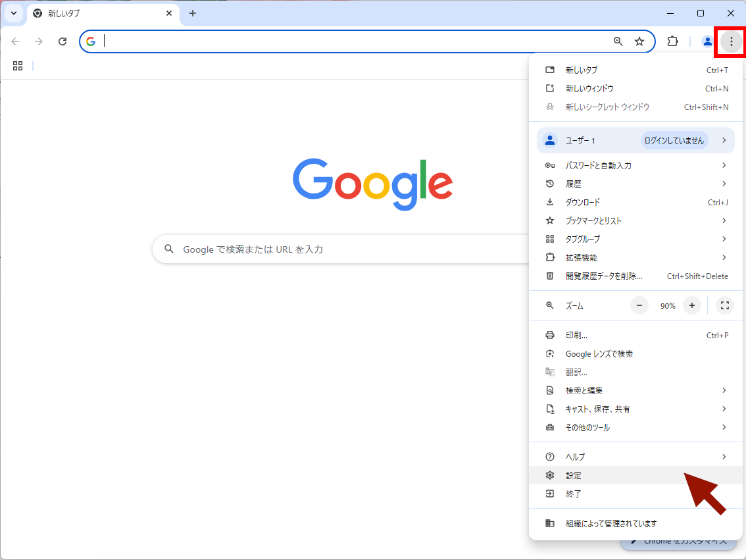
Task: Open 設定 from the Chrome menu
Action: pyautogui.click(x=636, y=475)
